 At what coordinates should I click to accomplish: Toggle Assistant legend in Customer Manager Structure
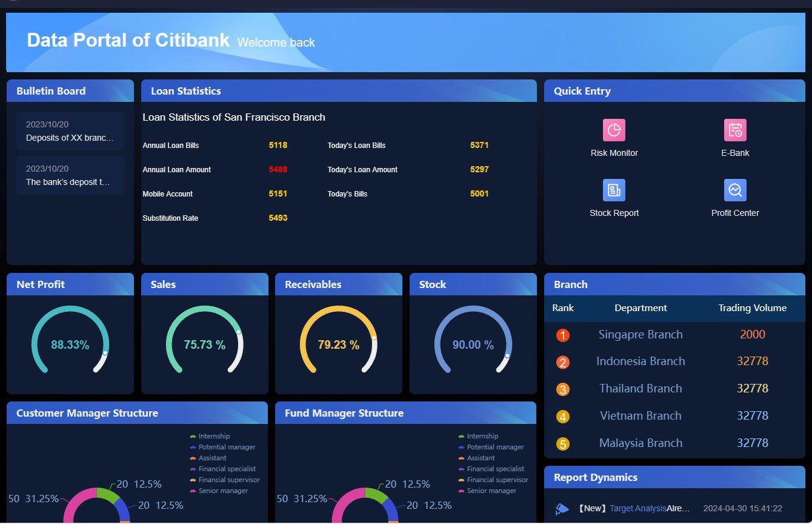tap(208, 458)
